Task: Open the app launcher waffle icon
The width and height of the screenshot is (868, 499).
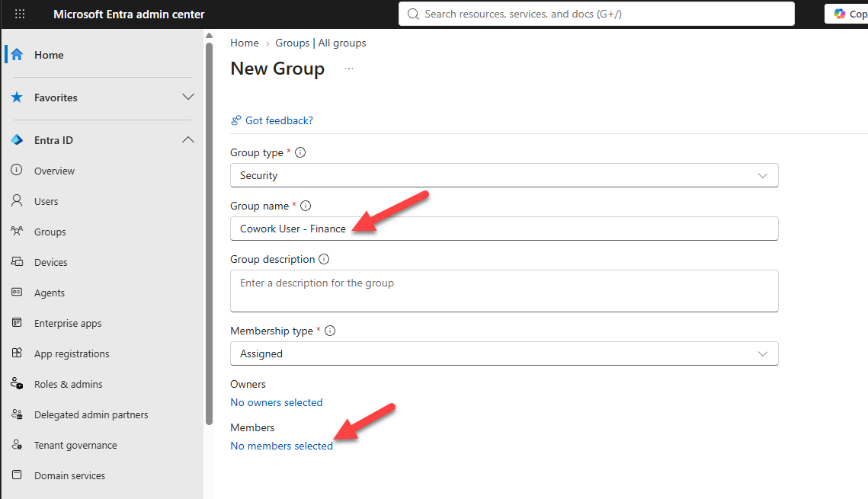Action: tap(19, 14)
